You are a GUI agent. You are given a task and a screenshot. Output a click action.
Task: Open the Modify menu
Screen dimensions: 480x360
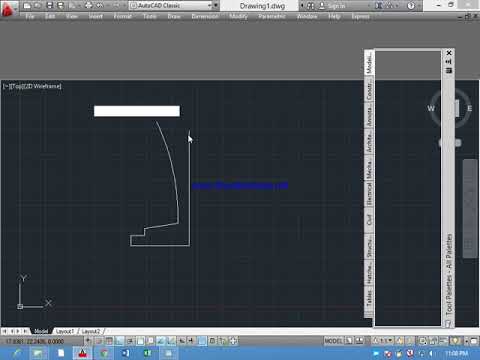(x=238, y=16)
